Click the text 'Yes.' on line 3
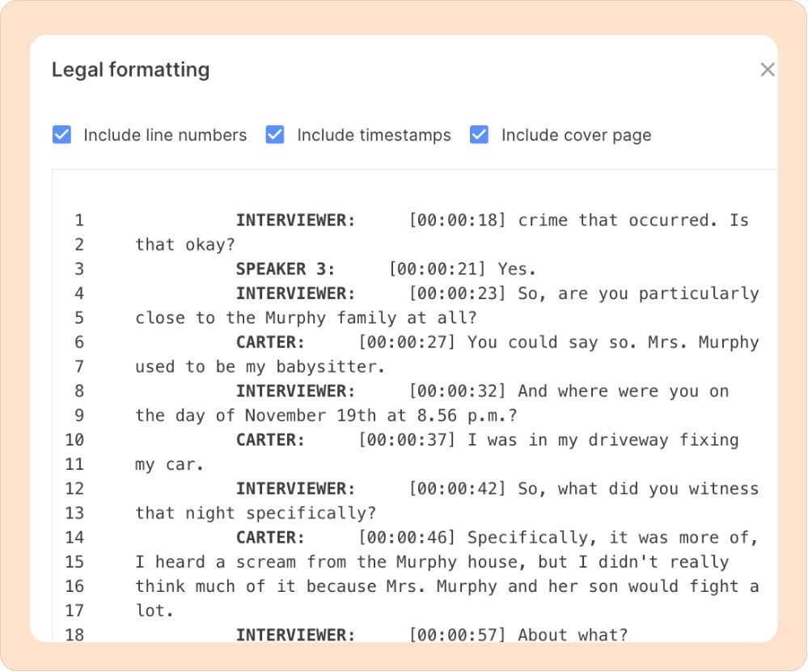This screenshot has height=672, width=808. pyautogui.click(x=517, y=269)
